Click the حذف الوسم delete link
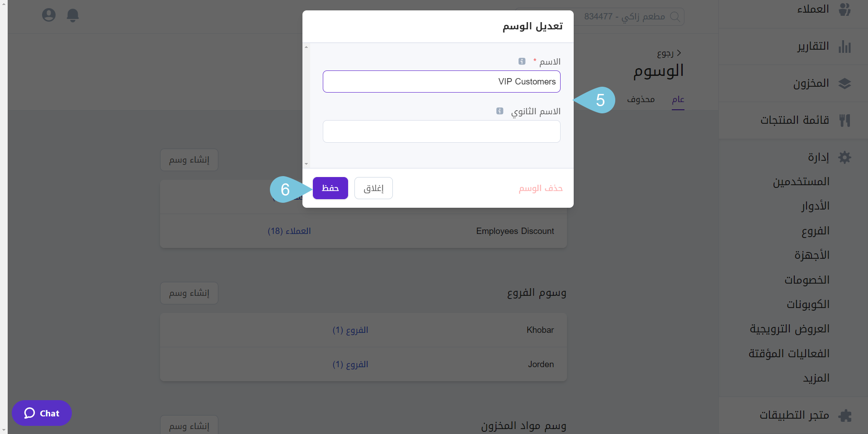The height and width of the screenshot is (434, 868). [x=540, y=188]
